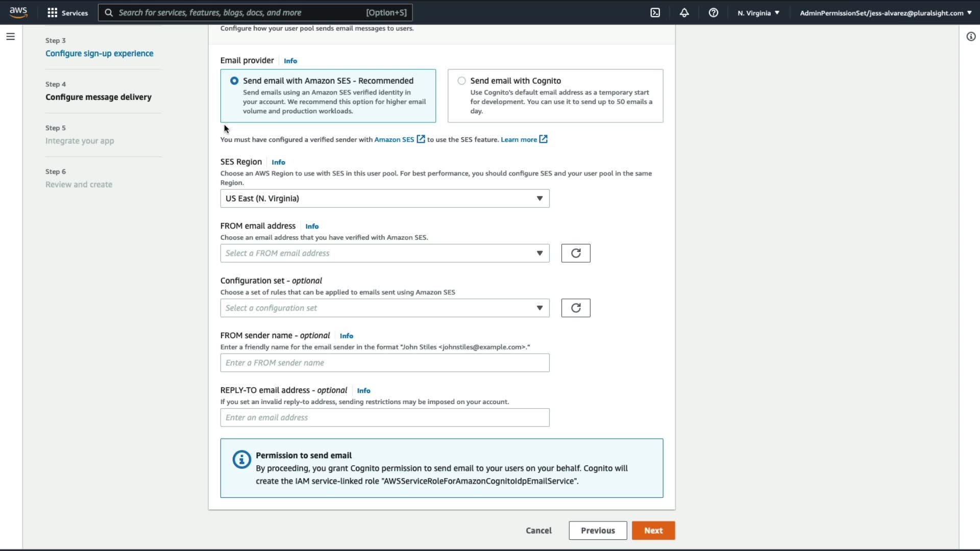Refresh the FROM email address list
This screenshot has width=980, height=551.
pos(575,253)
